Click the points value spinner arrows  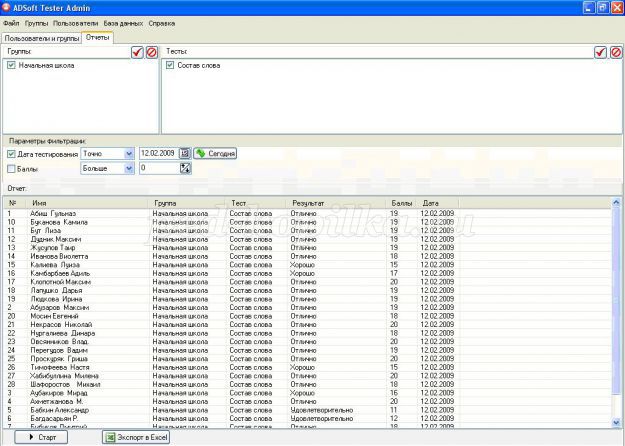[184, 168]
